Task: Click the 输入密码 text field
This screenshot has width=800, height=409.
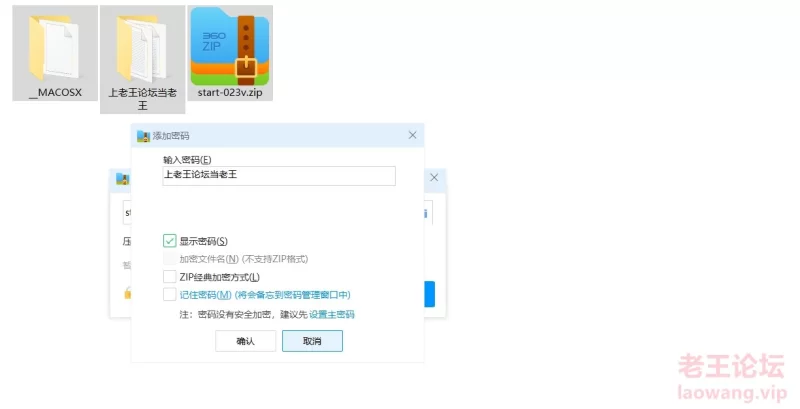Action: point(279,176)
